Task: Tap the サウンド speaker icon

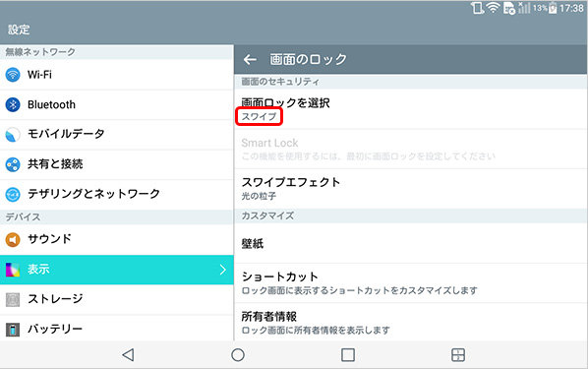Action: [x=13, y=239]
